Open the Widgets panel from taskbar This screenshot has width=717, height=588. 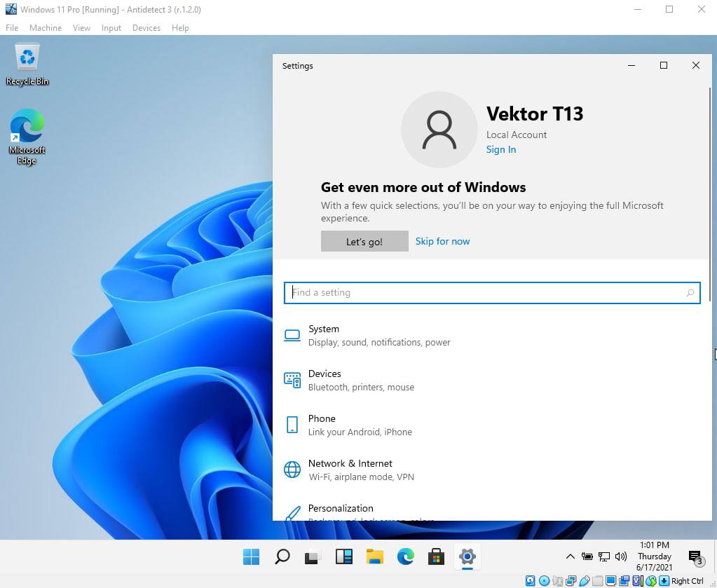click(x=344, y=557)
